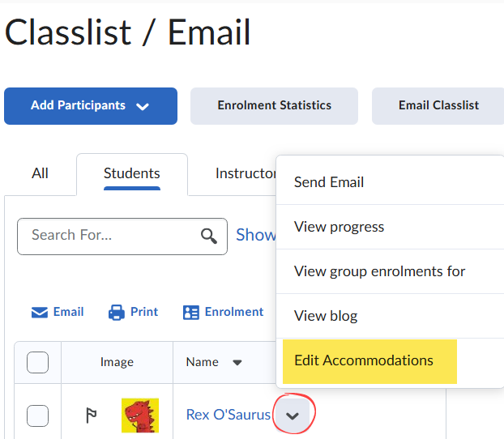Click the flag icon beside Rex O'Saurus
This screenshot has height=439, width=504.
(x=92, y=416)
